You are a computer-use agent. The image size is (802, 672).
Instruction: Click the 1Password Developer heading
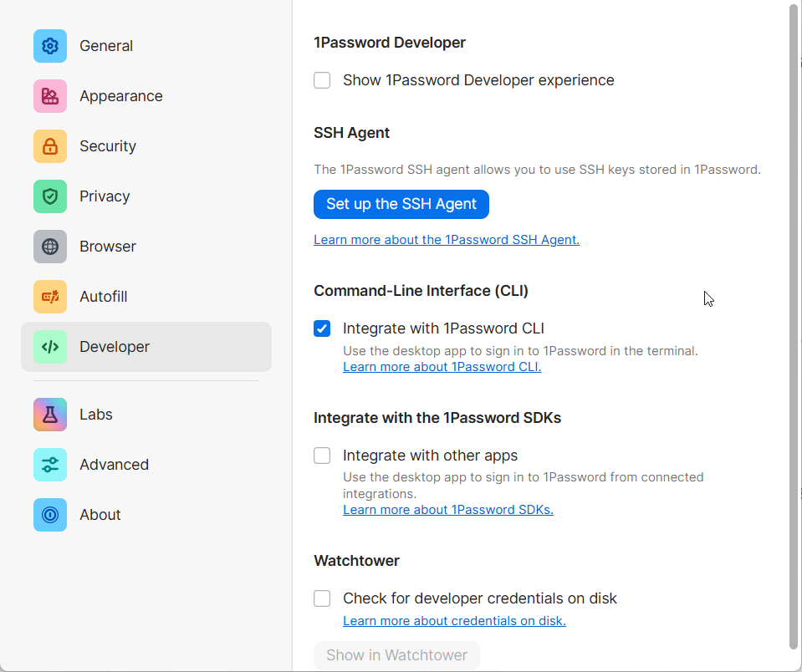[390, 43]
